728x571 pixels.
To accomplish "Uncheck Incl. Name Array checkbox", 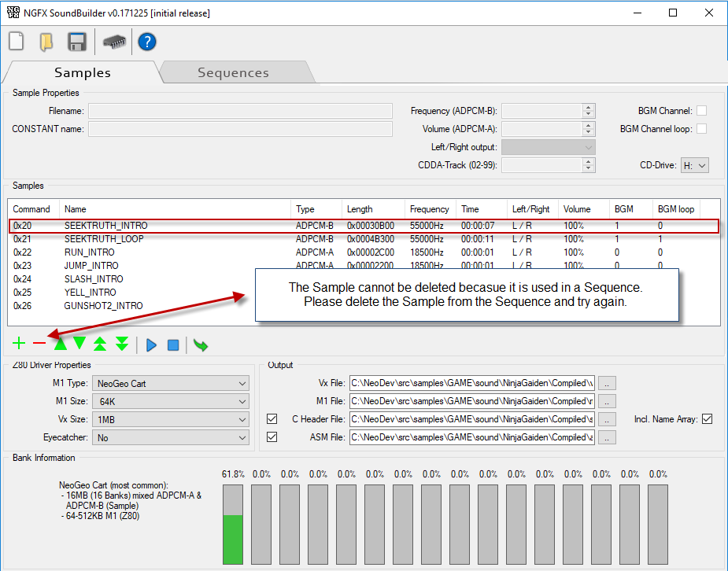I will (x=707, y=418).
